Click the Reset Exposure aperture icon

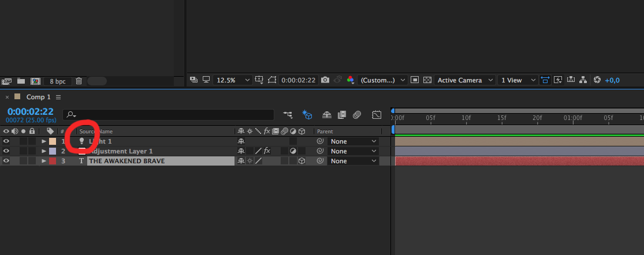(x=597, y=80)
